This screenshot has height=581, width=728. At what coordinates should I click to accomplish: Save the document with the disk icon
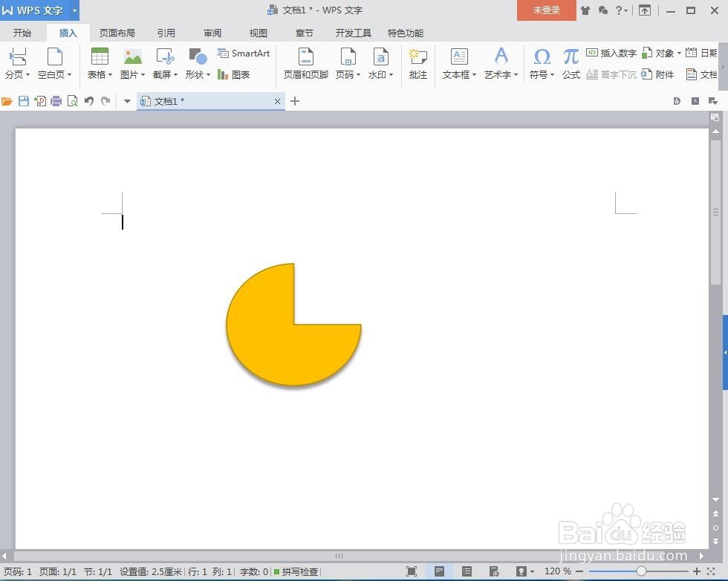point(24,101)
